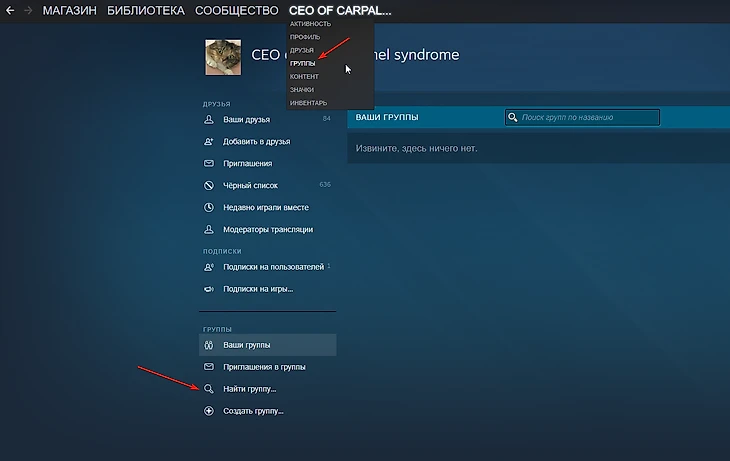The height and width of the screenshot is (461, 730).
Task: Click the person icon beside Модераторы трансляции
Action: coord(209,229)
